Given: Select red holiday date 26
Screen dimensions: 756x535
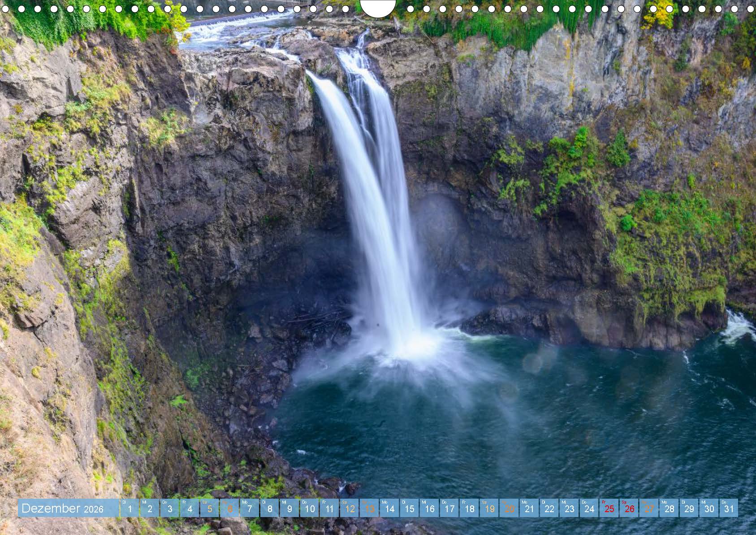Looking at the screenshot, I should click(629, 508).
